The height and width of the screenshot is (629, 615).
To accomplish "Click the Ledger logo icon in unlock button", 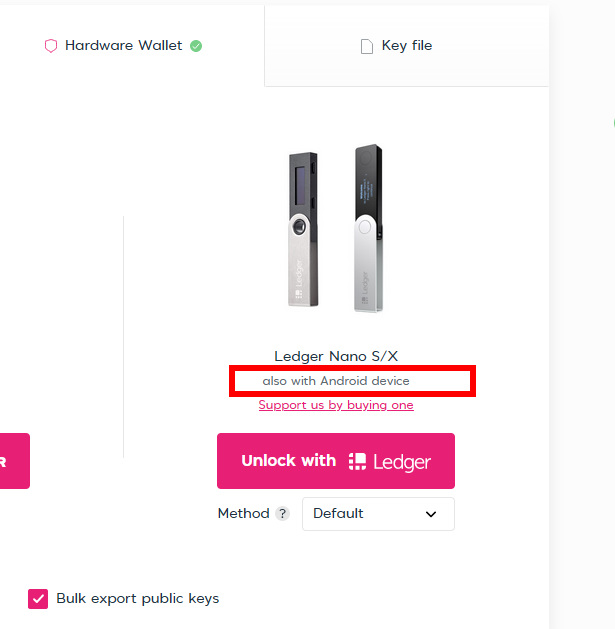I will coord(357,461).
